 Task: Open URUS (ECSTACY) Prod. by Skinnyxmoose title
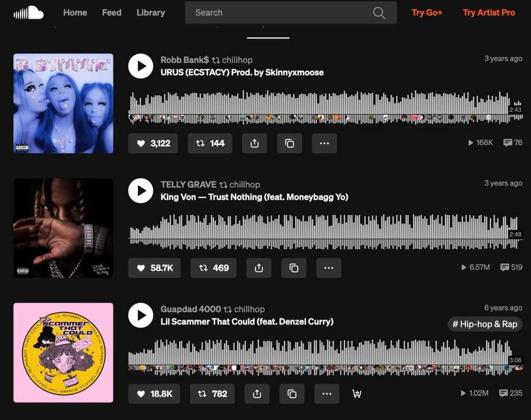coord(242,73)
